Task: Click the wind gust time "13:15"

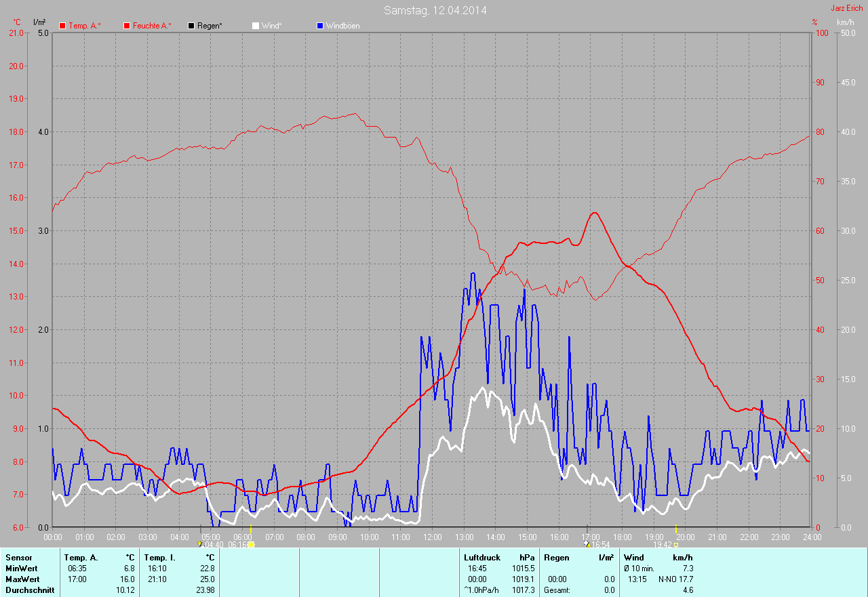Action: click(637, 579)
